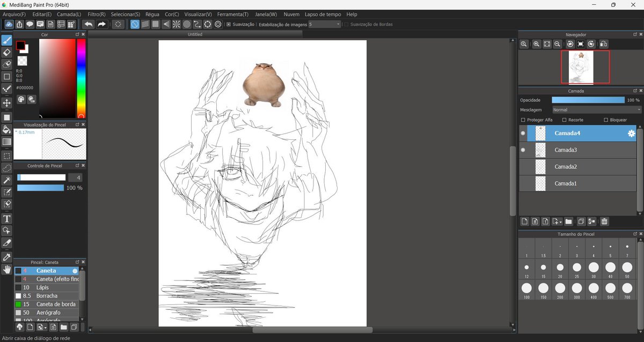644x342 pixels.
Task: Select the Text tool
Action: (7, 219)
